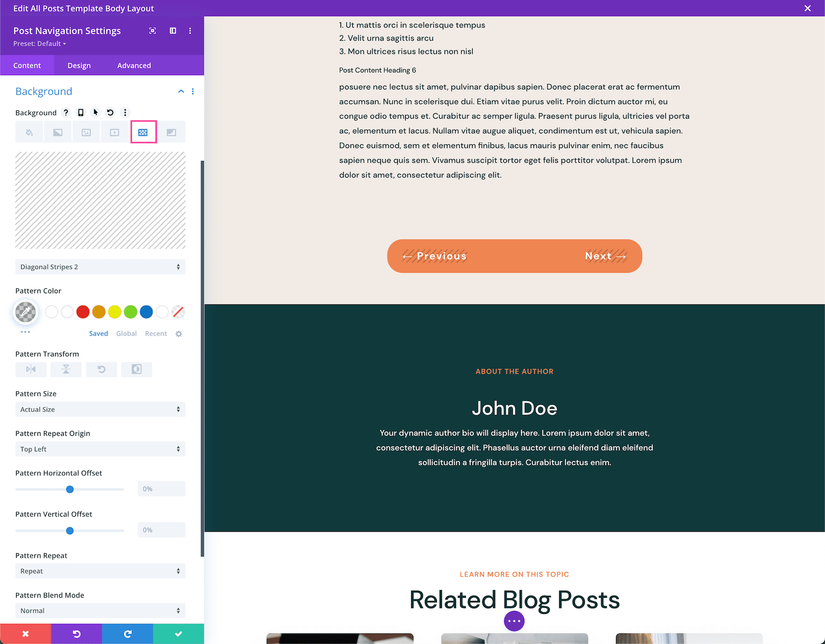
Task: Open responsive phone options for Background
Action: (81, 112)
